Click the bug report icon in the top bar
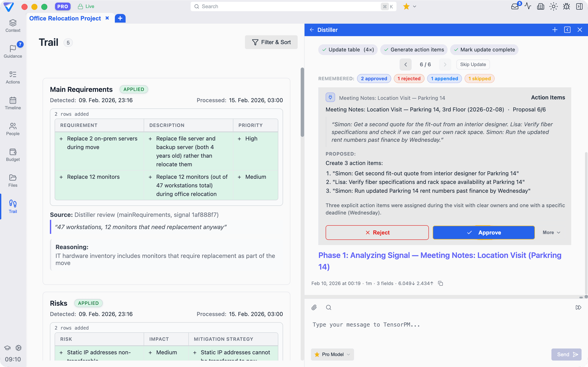Screen dimensions: 588x367 pos(566,6)
